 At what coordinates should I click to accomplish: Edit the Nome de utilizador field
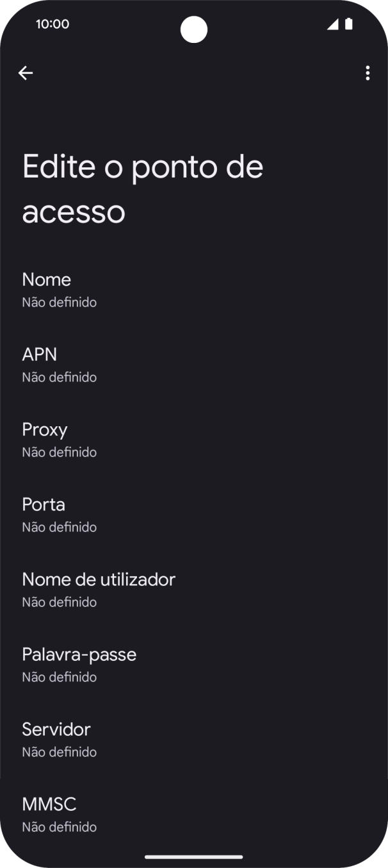194,589
